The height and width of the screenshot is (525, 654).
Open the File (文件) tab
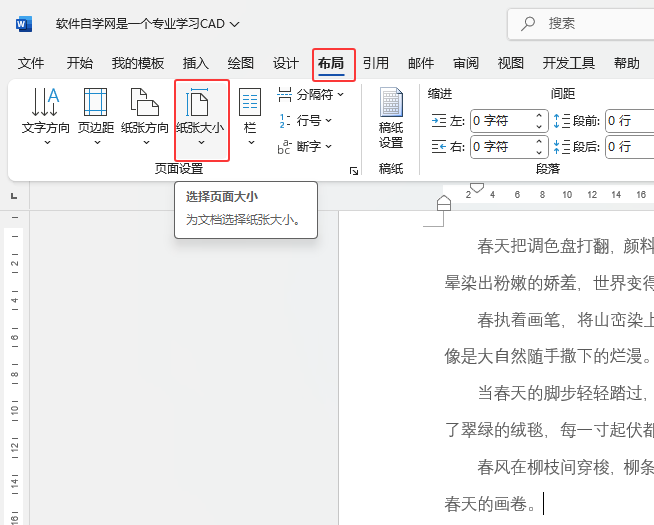(x=31, y=63)
